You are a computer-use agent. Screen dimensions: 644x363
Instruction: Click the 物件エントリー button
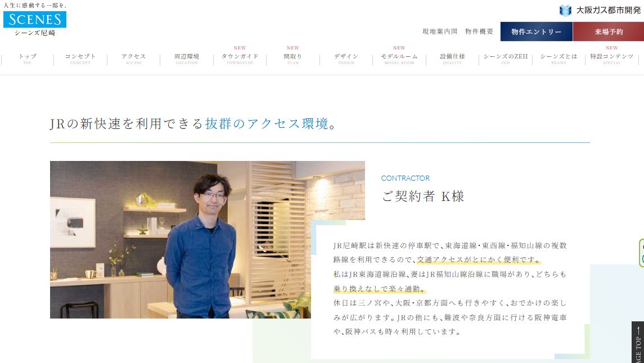(x=537, y=32)
